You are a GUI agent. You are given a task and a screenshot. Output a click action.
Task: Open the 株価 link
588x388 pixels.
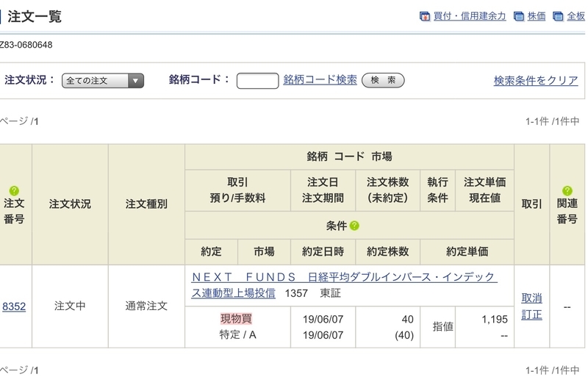coord(537,16)
